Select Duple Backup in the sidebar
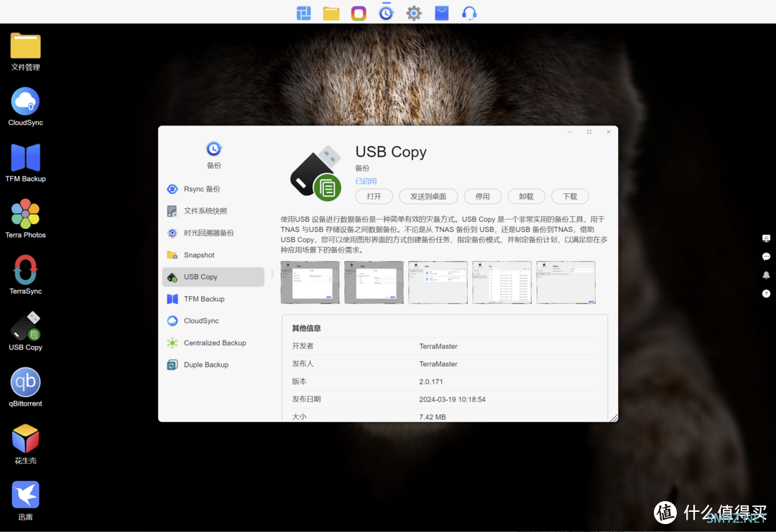The width and height of the screenshot is (776, 532). tap(213, 365)
